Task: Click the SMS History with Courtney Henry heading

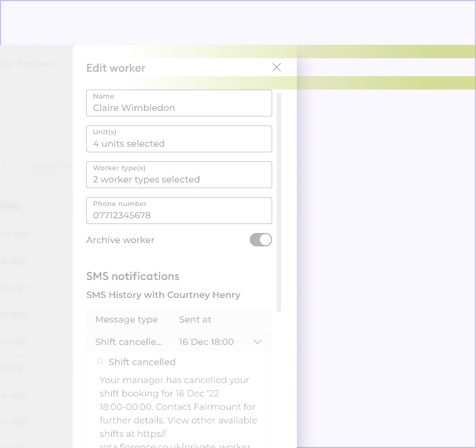Action: point(164,295)
